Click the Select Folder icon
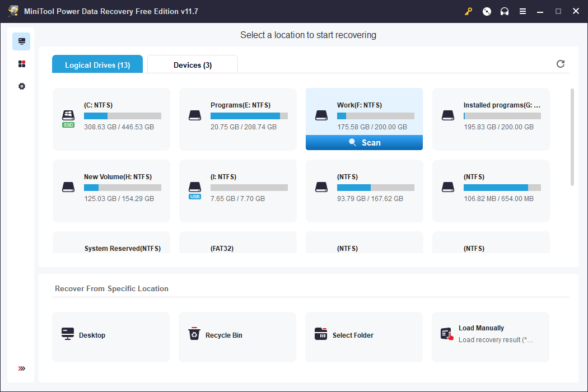 pyautogui.click(x=321, y=334)
